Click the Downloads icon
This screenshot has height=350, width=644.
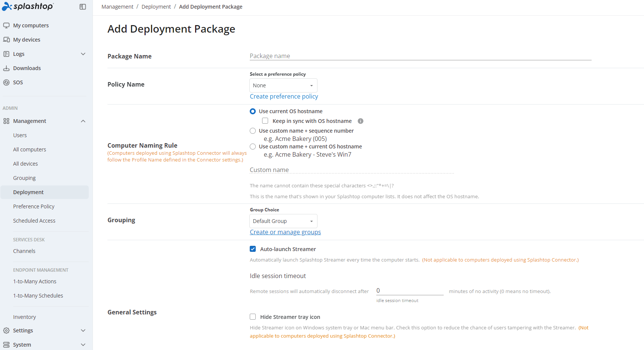(6, 68)
